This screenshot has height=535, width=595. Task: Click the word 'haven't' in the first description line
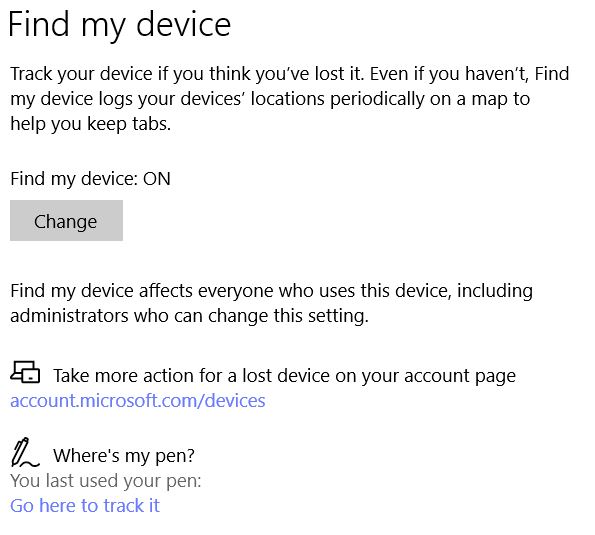click(x=497, y=74)
